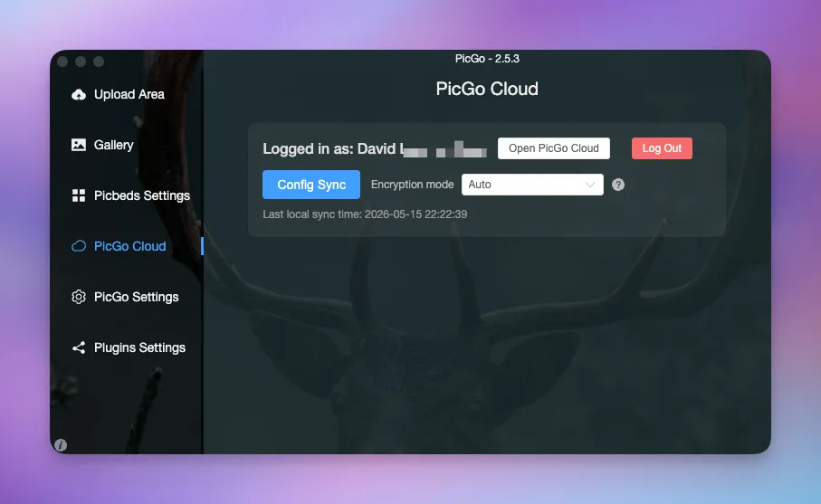
Task: Click the PicGo Cloud page heading
Action: 487,89
